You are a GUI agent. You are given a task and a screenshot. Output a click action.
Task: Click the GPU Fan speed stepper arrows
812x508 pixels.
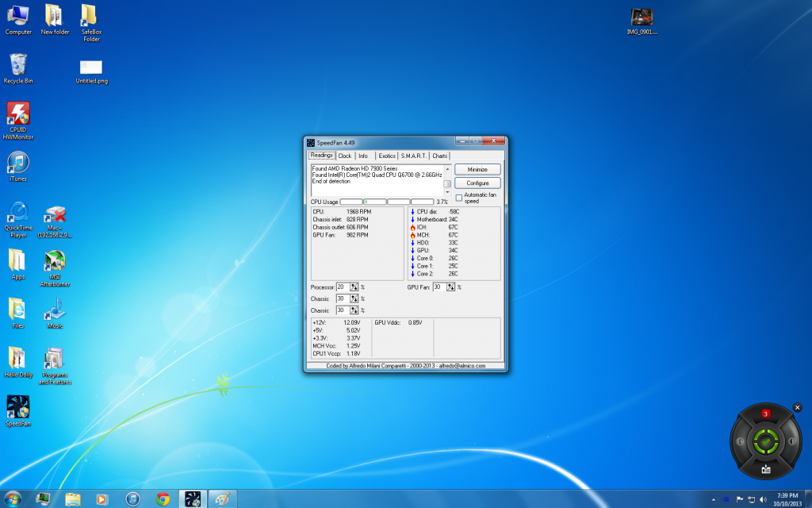pyautogui.click(x=450, y=287)
